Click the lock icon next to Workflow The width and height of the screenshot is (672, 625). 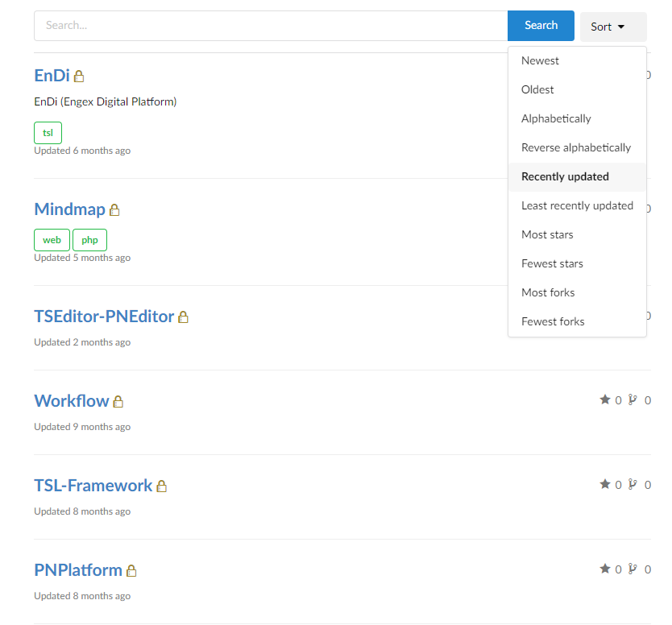118,401
